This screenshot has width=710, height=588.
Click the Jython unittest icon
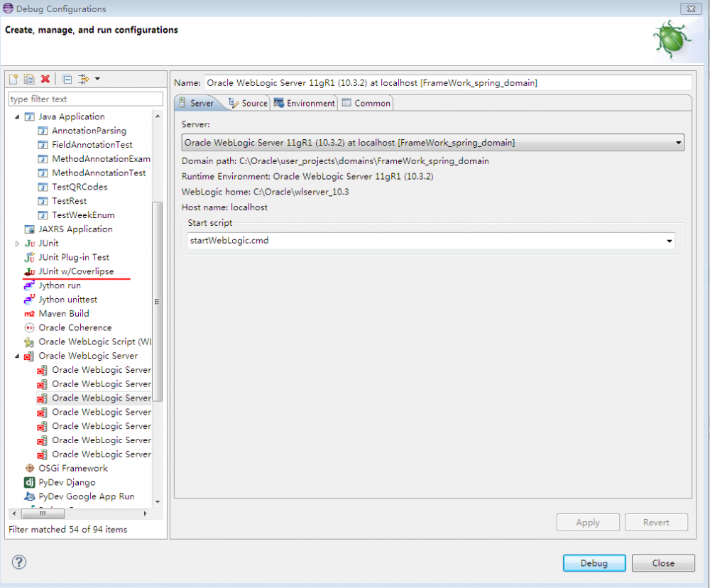pos(29,300)
